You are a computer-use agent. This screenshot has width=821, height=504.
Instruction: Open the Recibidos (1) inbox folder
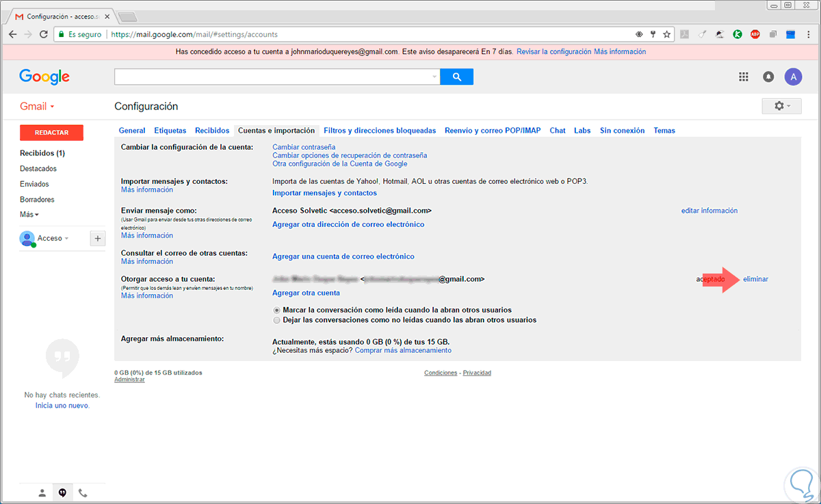[x=42, y=153]
